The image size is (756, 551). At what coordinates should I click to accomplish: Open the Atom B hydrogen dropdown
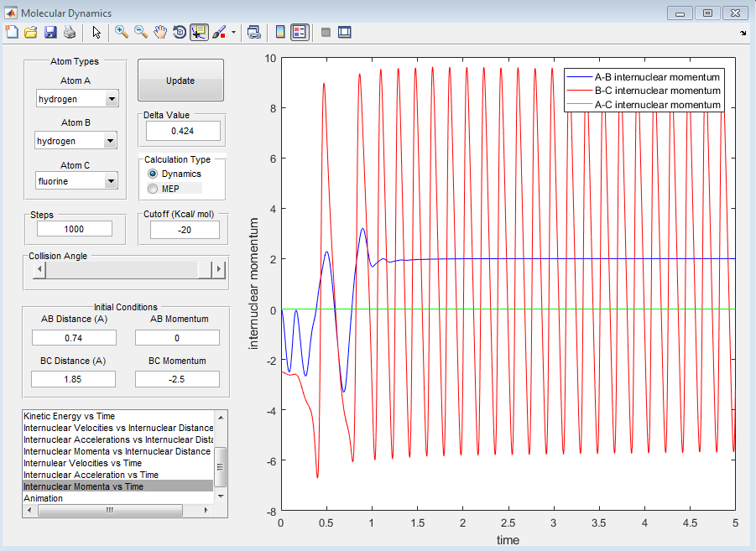click(76, 141)
